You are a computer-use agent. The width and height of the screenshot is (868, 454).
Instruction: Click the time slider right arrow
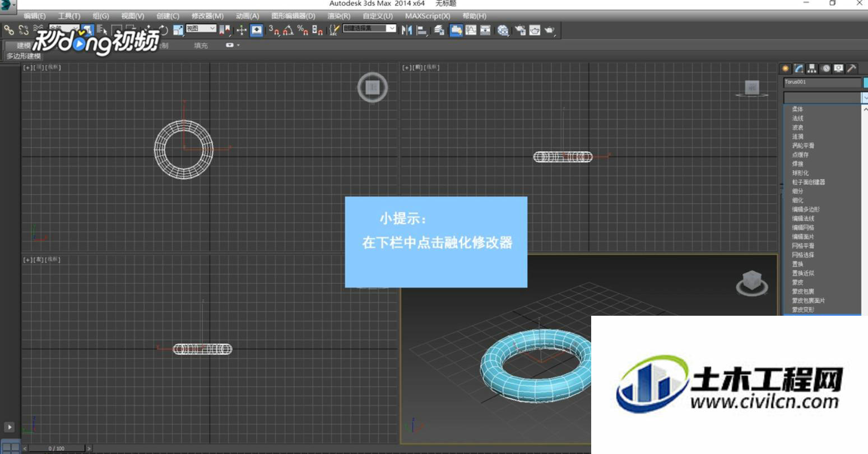89,448
